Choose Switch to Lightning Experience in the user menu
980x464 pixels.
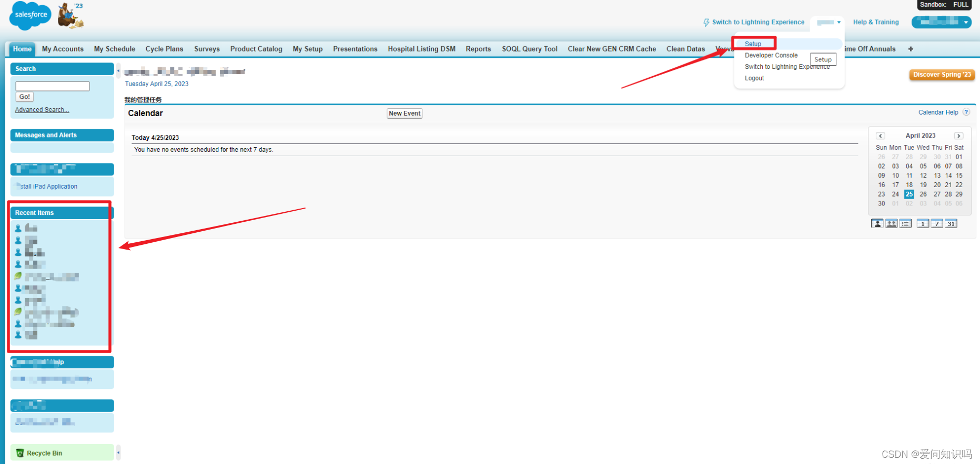(787, 67)
